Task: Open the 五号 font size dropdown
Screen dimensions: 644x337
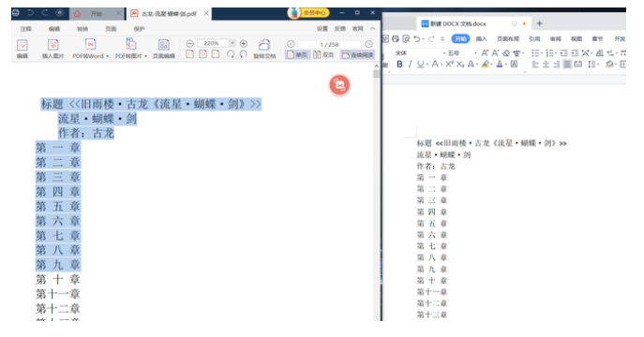Action: 461,52
